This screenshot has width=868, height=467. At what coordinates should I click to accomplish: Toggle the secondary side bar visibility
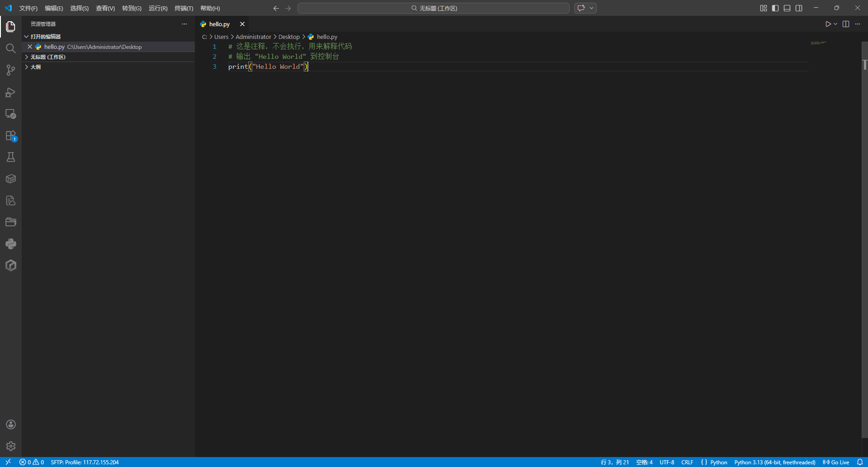[x=799, y=8]
